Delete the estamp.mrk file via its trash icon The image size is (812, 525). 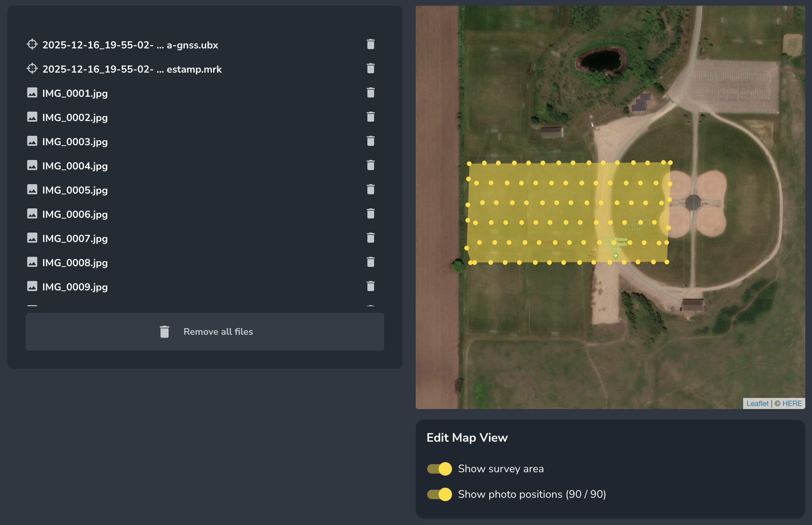tap(371, 69)
